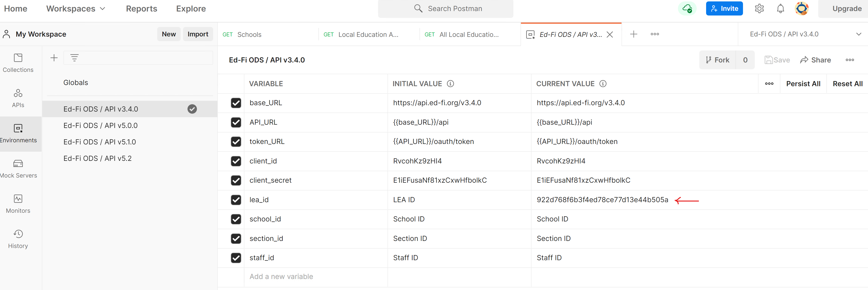Click the active checkmark on Ed-Fi v3.4.0
The height and width of the screenshot is (290, 868).
coord(192,109)
